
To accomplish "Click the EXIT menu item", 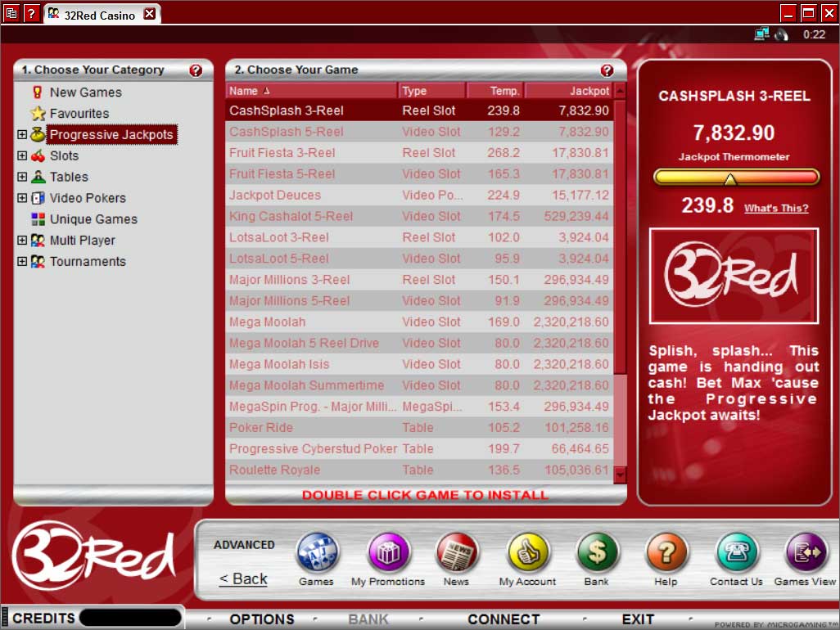I will pyautogui.click(x=638, y=619).
